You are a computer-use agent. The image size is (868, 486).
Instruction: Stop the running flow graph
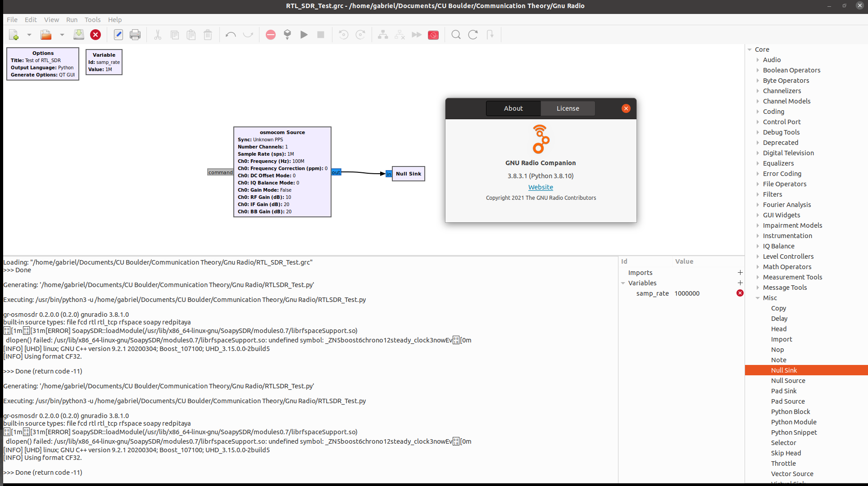tap(320, 35)
